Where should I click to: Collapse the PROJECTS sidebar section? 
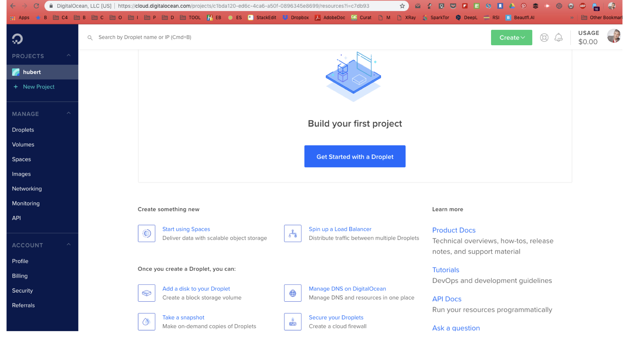[69, 56]
